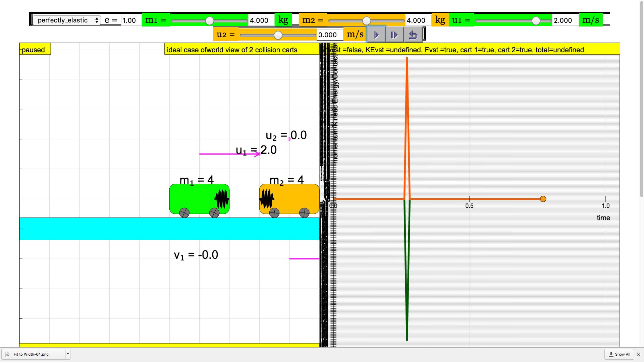The image size is (644, 362).
Task: Click the 'u2 = 0.0' label in simulation
Action: 286,135
